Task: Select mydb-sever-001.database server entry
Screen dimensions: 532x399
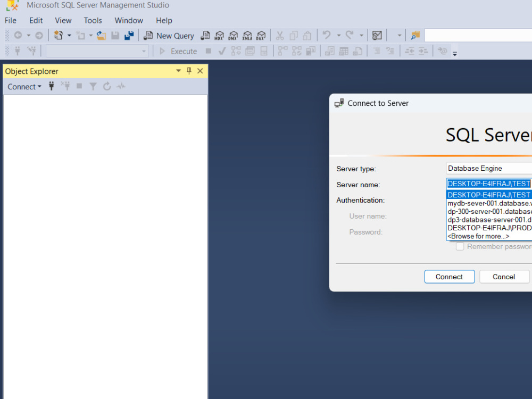Action: point(489,203)
